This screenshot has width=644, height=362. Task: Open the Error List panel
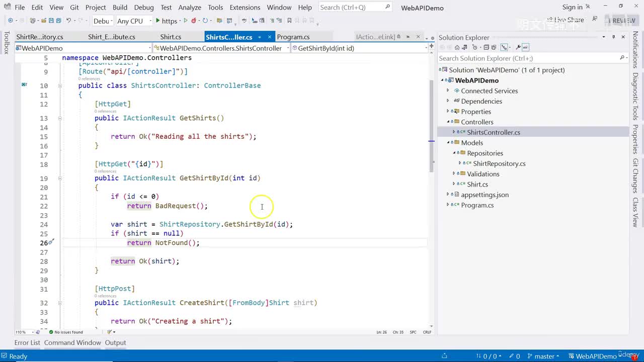point(27,342)
